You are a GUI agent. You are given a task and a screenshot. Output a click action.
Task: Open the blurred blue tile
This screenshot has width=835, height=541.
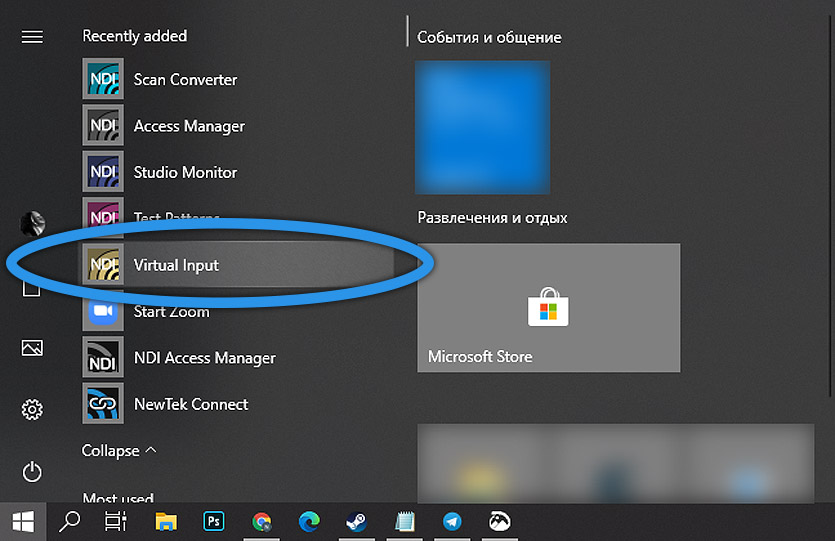pyautogui.click(x=482, y=127)
